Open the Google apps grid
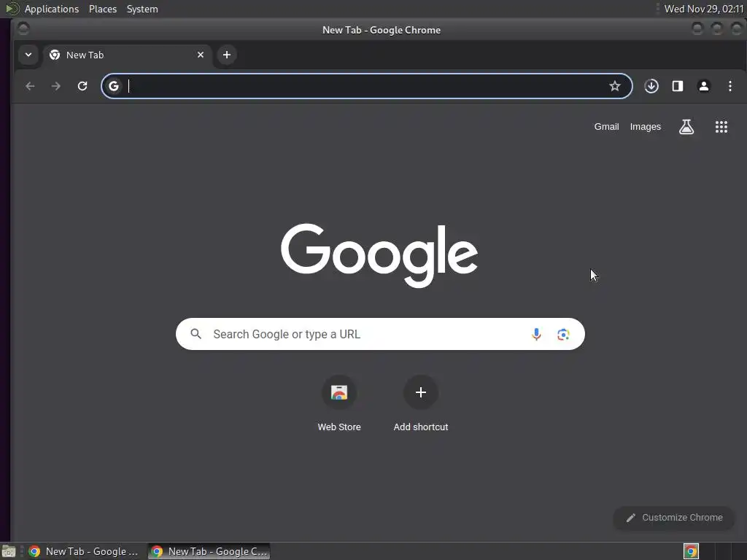The width and height of the screenshot is (747, 560). [x=721, y=127]
